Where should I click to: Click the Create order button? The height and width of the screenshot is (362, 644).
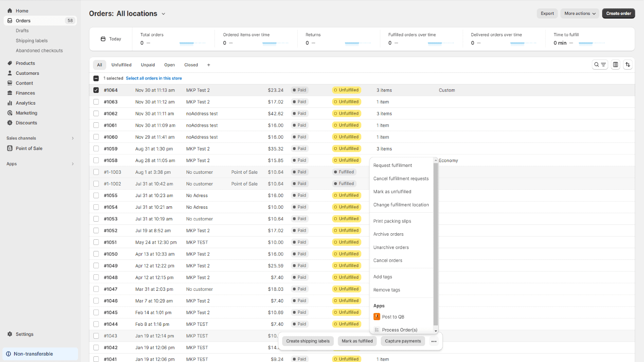point(618,13)
